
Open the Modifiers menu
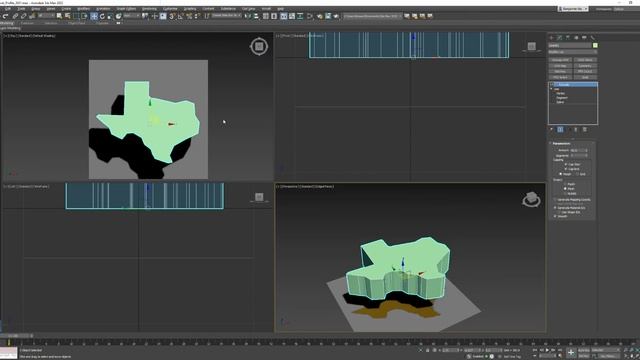point(83,9)
